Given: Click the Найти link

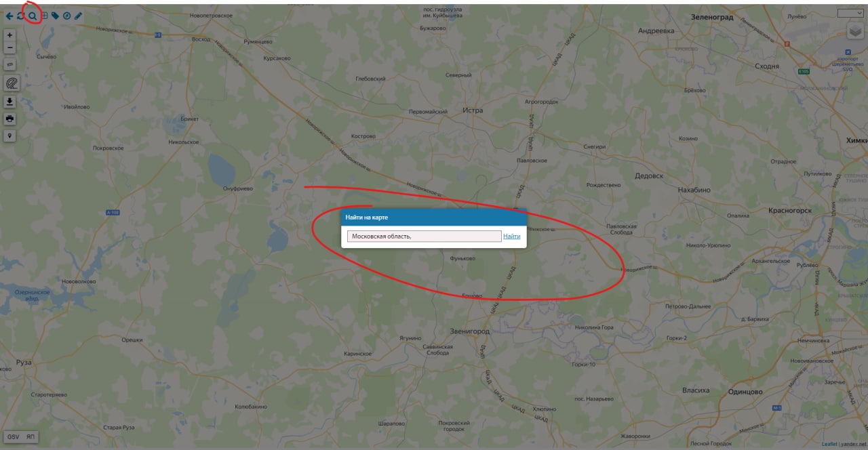Looking at the screenshot, I should tap(512, 237).
